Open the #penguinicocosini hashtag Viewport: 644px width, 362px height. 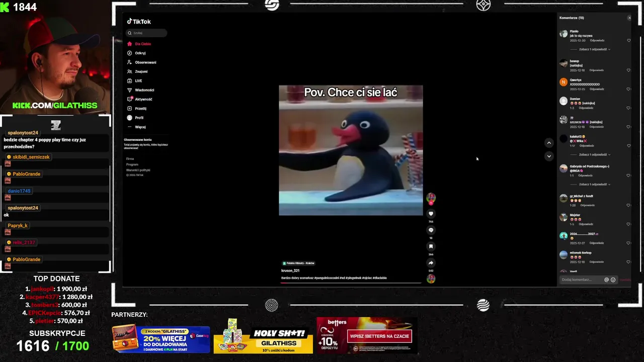coord(327,278)
